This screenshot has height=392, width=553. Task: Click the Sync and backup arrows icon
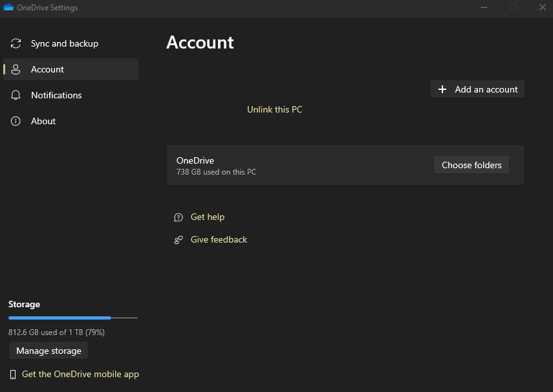16,43
